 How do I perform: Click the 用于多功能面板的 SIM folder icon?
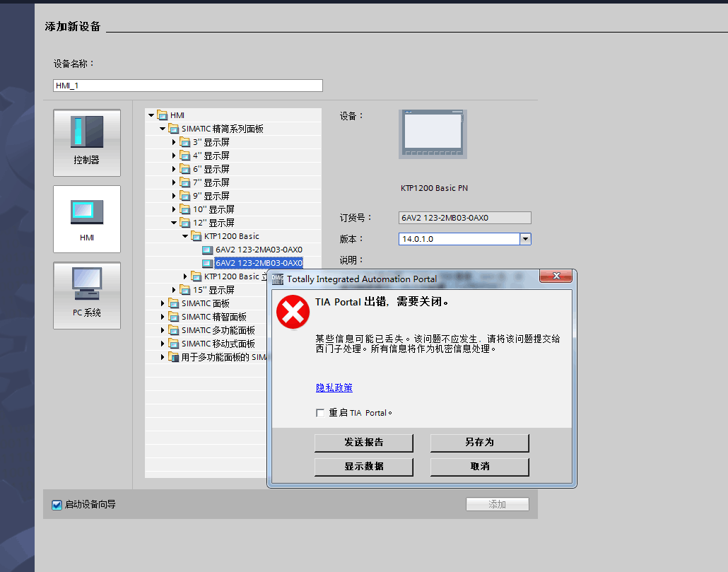(x=174, y=358)
